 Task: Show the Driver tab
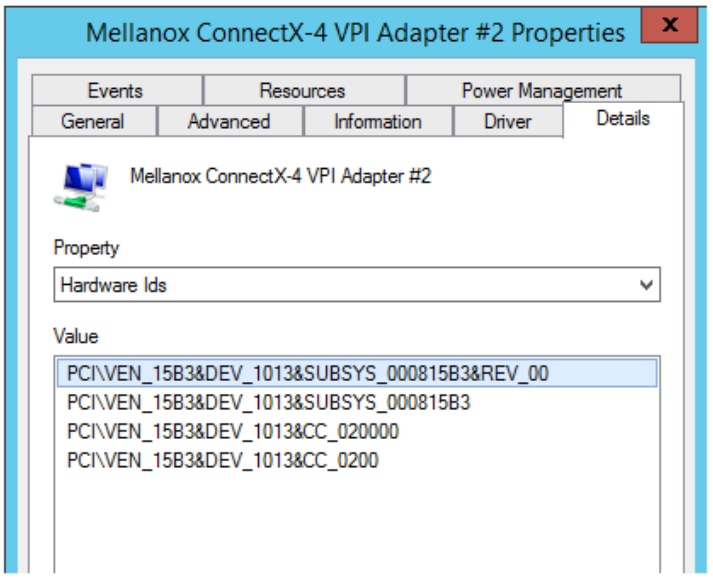(x=507, y=122)
